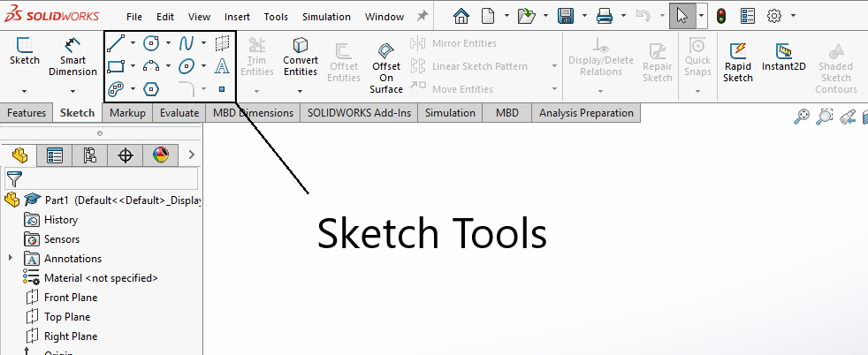Open the Window menu
The height and width of the screenshot is (355, 868).
click(385, 17)
